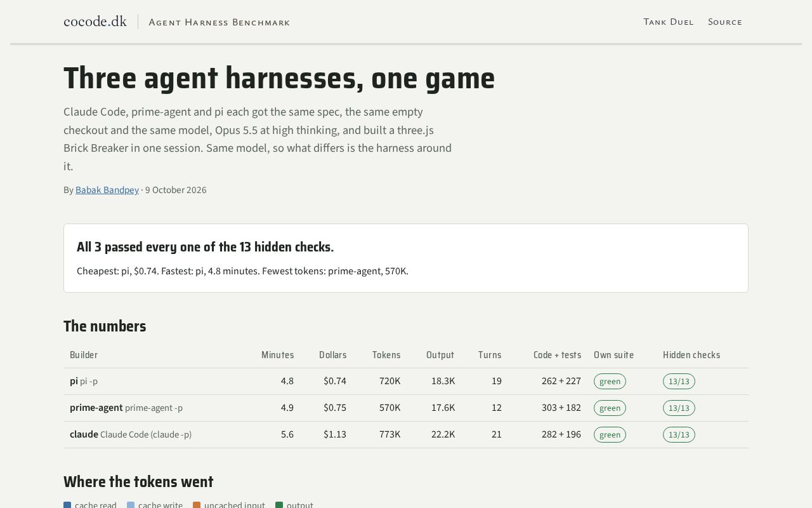Click the Output column header
This screenshot has height=508, width=812.
click(x=440, y=355)
